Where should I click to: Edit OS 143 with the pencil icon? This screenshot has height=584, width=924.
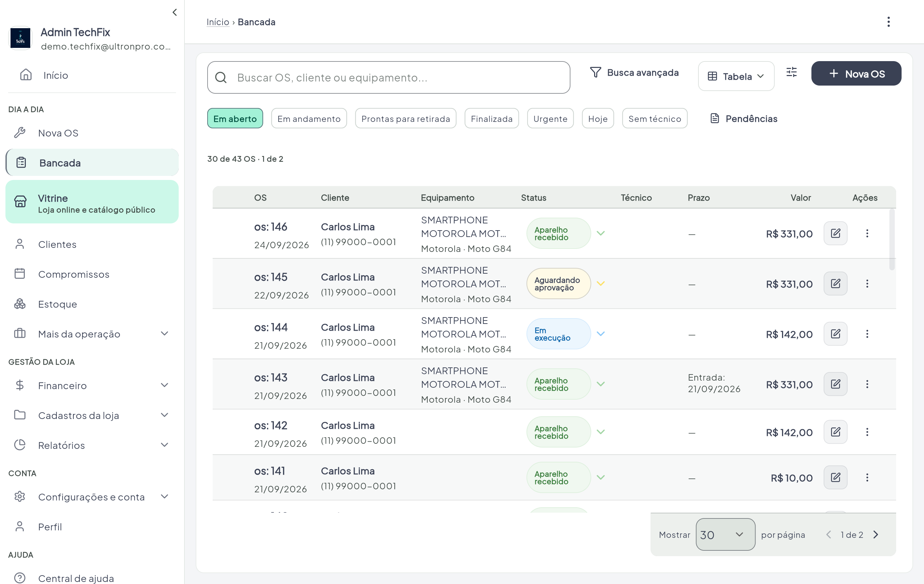835,384
